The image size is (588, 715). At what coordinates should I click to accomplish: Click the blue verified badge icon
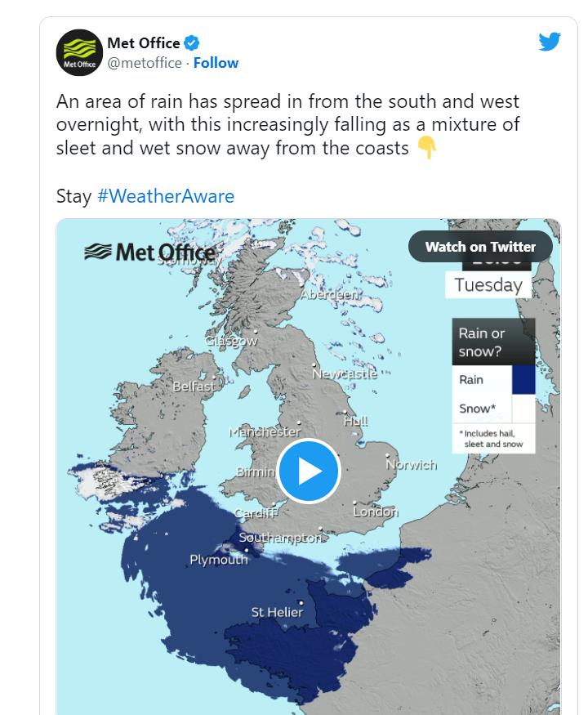coord(191,42)
